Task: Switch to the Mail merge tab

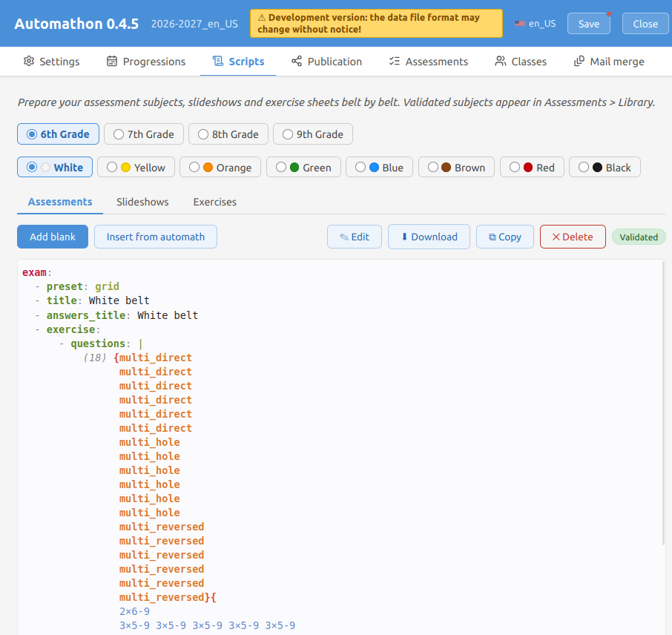Action: tap(609, 62)
